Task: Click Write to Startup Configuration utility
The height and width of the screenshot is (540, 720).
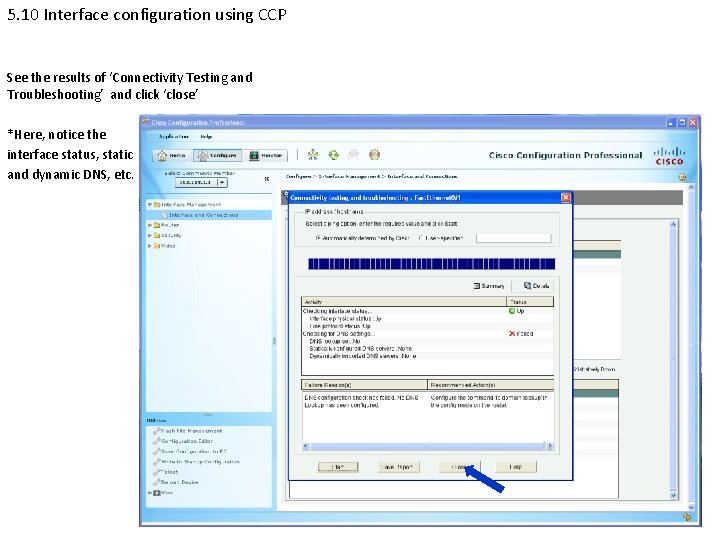Action: pyautogui.click(x=197, y=462)
